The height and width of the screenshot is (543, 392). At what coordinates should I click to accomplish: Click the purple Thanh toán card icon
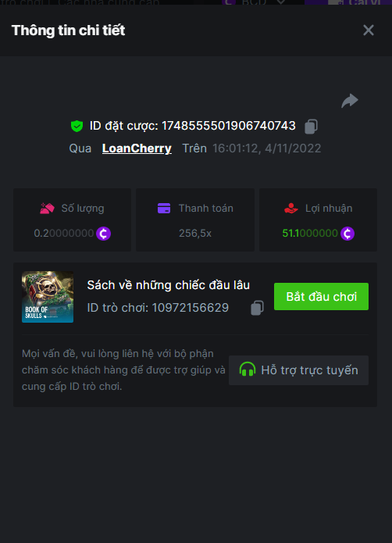click(x=164, y=209)
